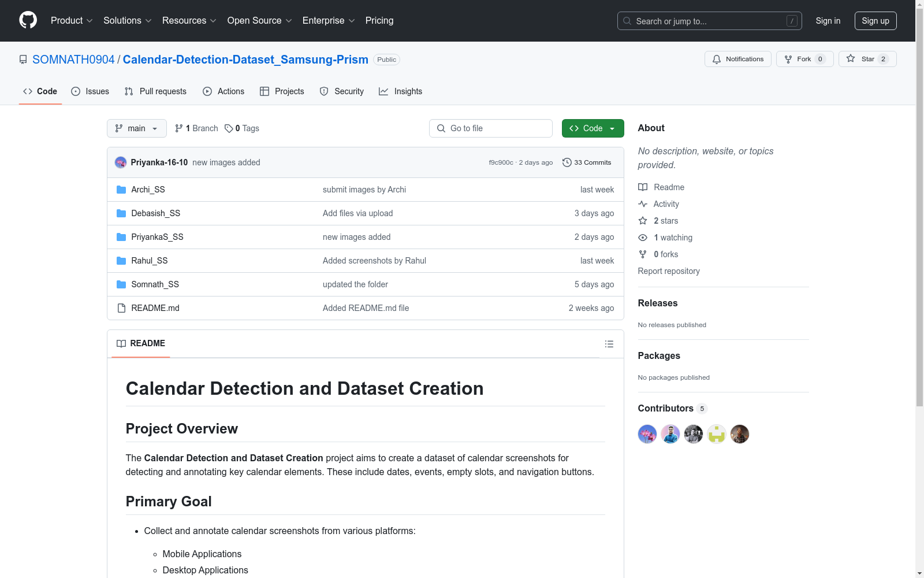Switch to the Pull requests tab
924x578 pixels.
click(155, 91)
